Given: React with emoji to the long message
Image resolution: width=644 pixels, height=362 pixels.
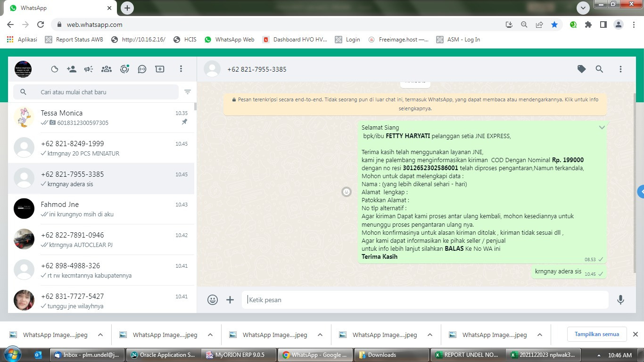Looking at the screenshot, I should [347, 192].
